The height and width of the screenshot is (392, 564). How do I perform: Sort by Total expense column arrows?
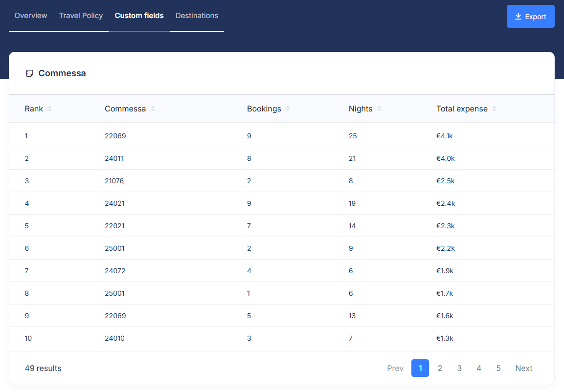[x=494, y=109]
